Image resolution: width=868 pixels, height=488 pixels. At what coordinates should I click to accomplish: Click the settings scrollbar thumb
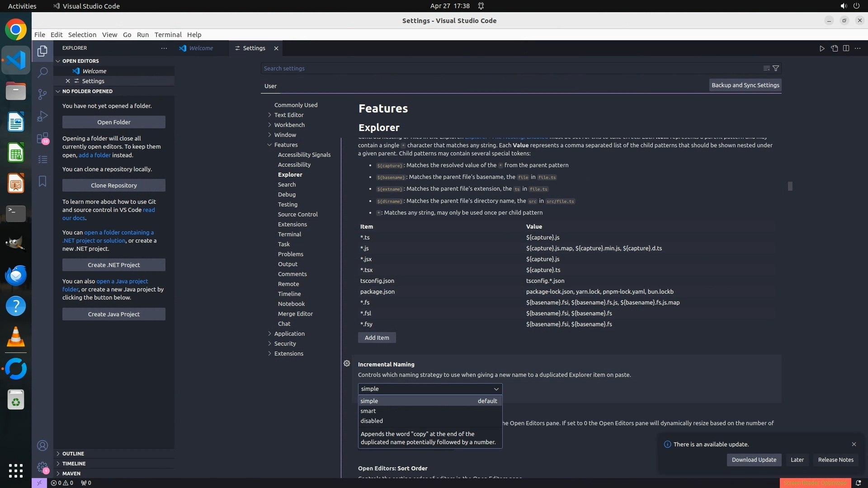coord(790,186)
